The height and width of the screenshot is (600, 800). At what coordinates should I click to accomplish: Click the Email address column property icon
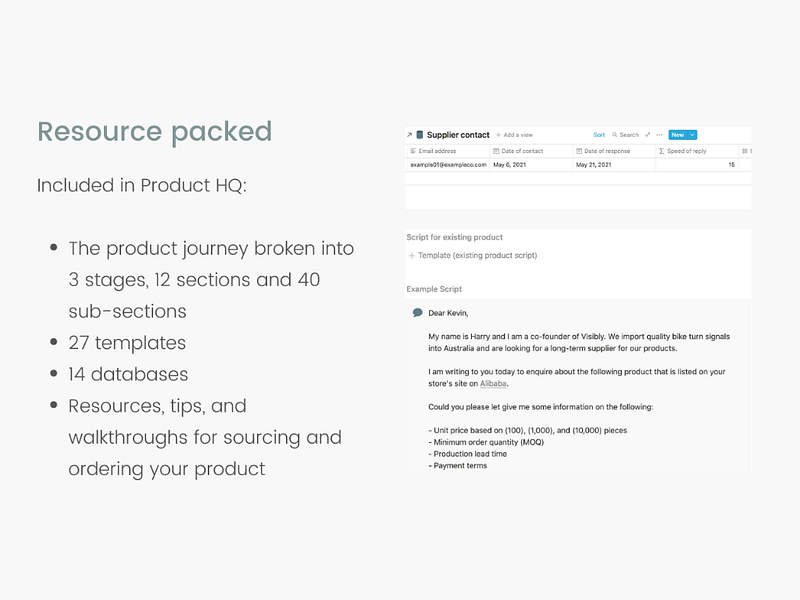tap(413, 151)
